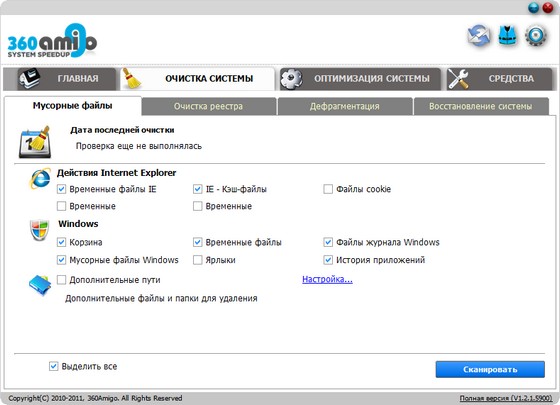This screenshot has height=405, width=560.
Task: Check the Временные box under IE - Кэш-файлы
Action: (198, 206)
